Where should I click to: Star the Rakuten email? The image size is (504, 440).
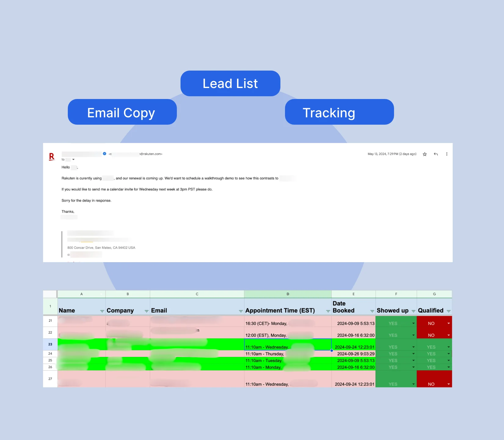[x=425, y=154]
